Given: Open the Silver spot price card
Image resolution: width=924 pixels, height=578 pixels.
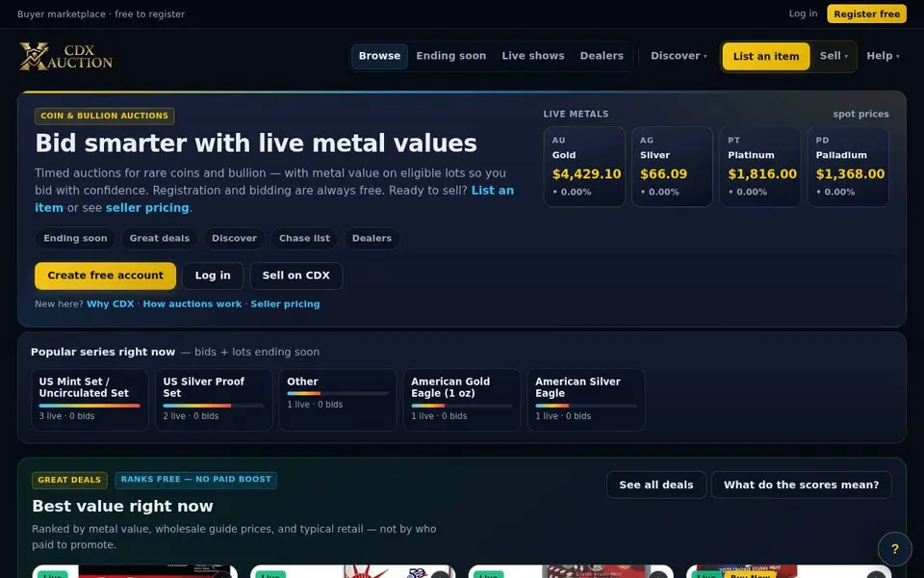Looking at the screenshot, I should [672, 167].
